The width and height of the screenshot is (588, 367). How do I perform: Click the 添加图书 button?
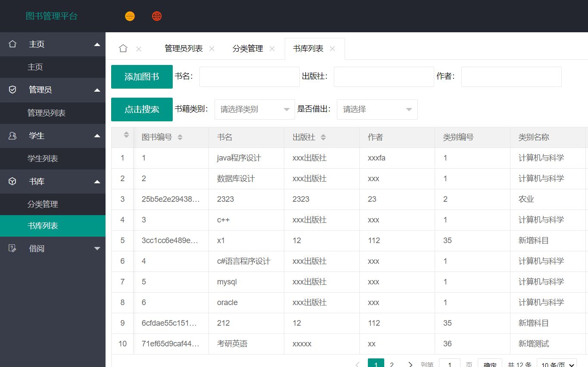coord(142,77)
